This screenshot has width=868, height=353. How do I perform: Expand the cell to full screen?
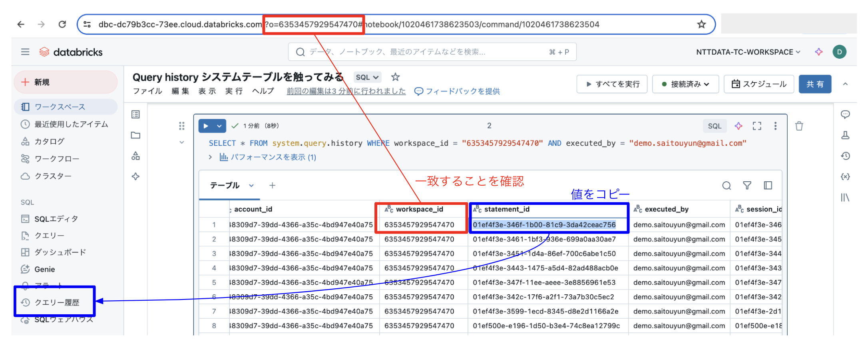[x=757, y=126]
